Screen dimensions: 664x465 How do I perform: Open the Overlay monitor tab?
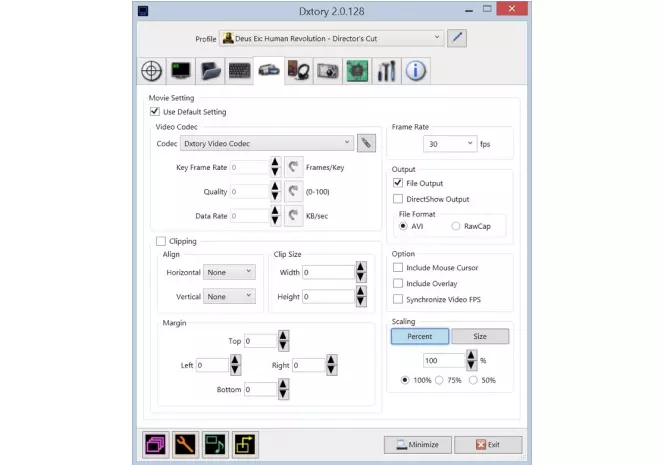pyautogui.click(x=181, y=71)
